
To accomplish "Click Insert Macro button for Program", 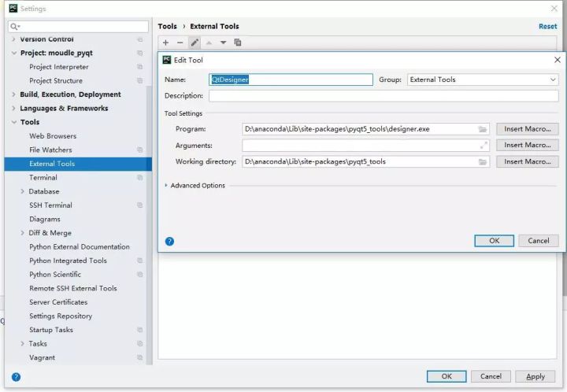I will point(527,129).
